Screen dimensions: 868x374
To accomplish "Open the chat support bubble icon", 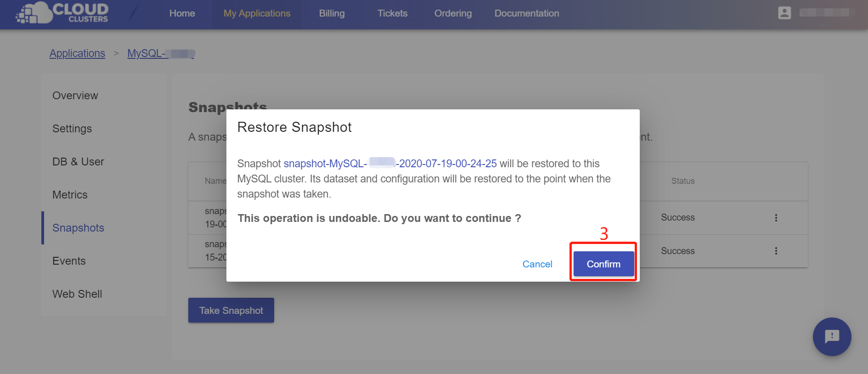I will pyautogui.click(x=832, y=337).
